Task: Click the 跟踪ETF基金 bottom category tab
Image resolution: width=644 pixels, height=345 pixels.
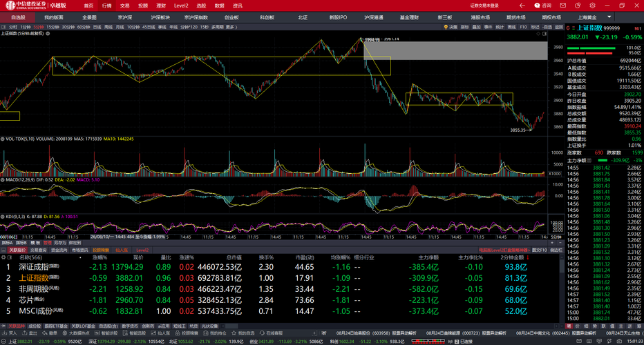Action: 56,326
